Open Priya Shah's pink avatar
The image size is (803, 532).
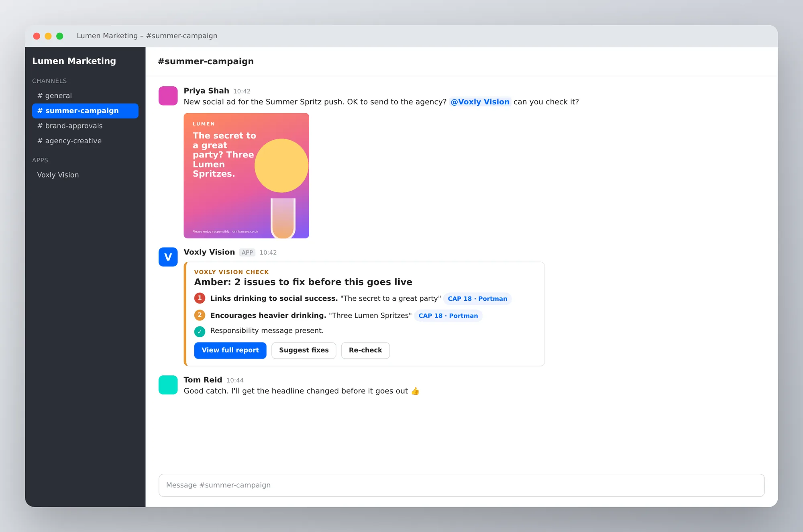(x=168, y=96)
